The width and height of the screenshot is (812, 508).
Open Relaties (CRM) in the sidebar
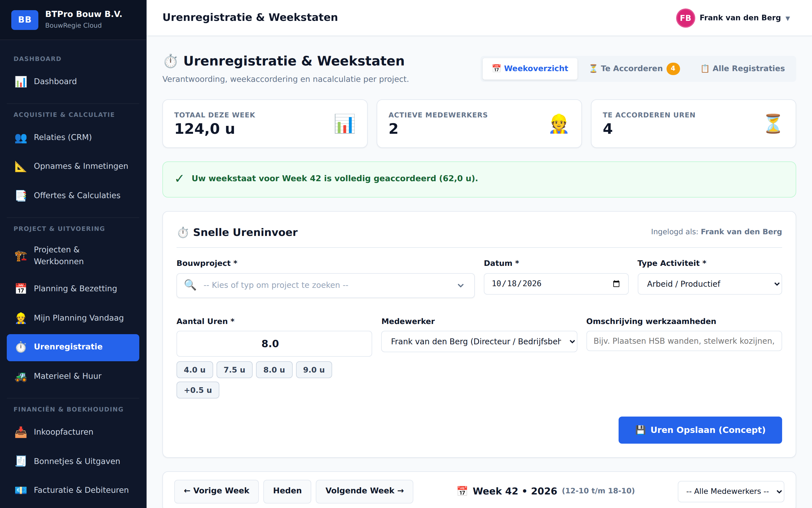[x=73, y=137]
